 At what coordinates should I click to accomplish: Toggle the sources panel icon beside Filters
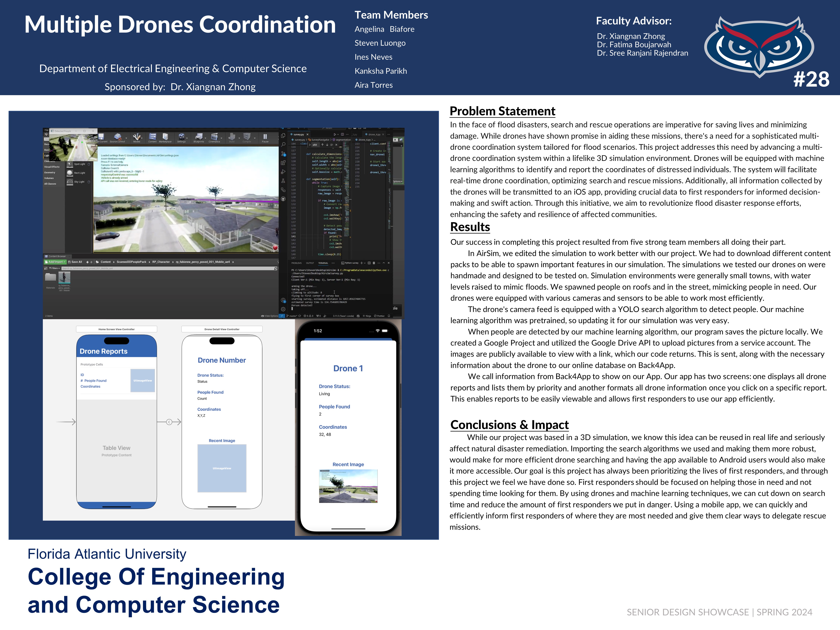click(46, 269)
